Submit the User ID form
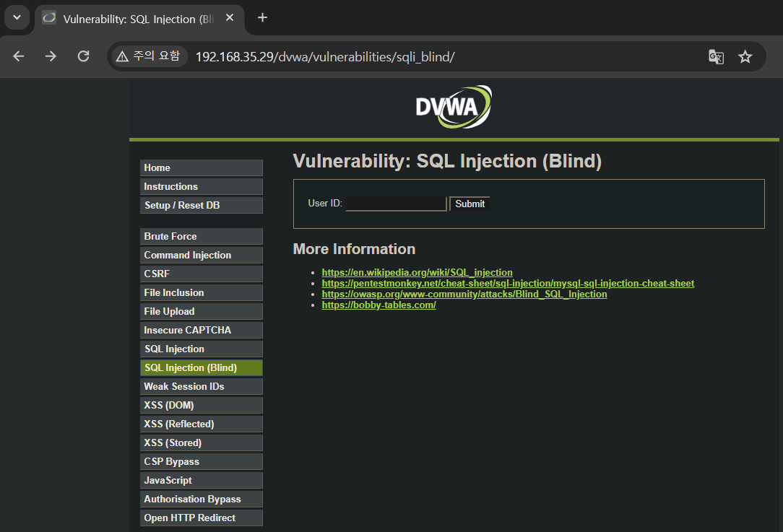 tap(470, 204)
